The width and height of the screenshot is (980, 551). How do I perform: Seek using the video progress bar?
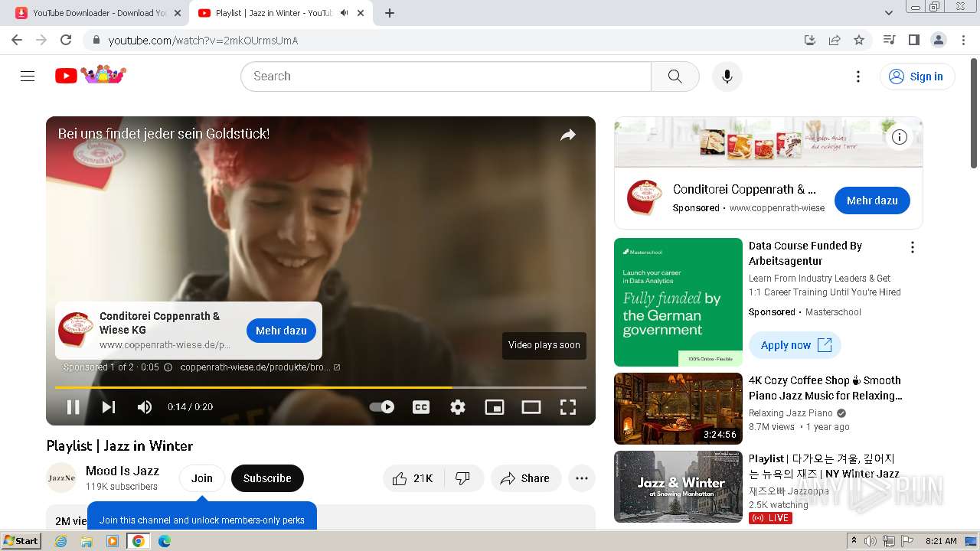(x=321, y=387)
